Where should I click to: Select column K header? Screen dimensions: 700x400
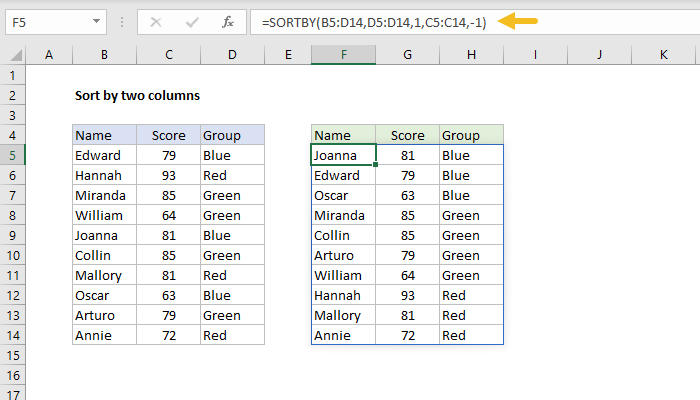click(663, 55)
